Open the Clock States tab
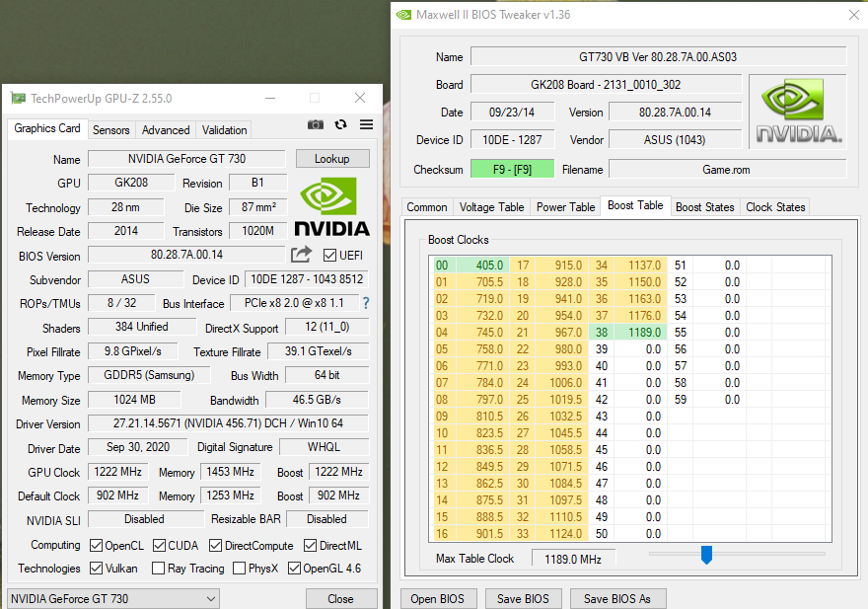The width and height of the screenshot is (868, 609). click(775, 206)
